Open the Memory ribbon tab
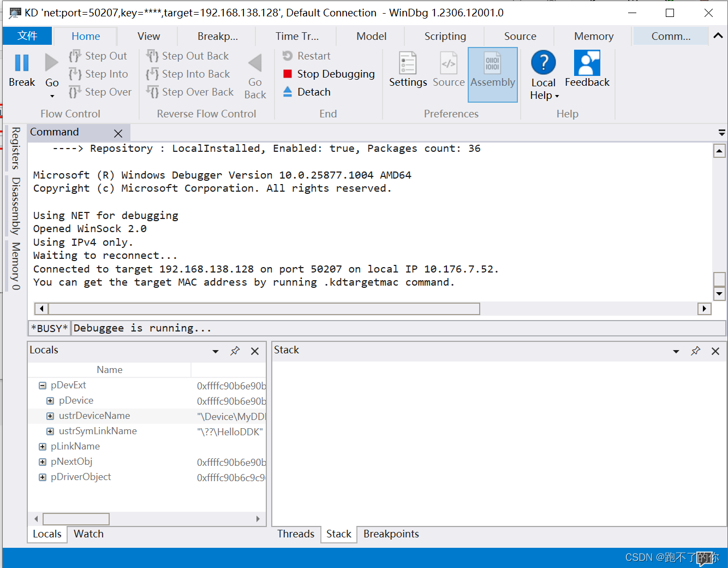The width and height of the screenshot is (728, 568). point(594,36)
